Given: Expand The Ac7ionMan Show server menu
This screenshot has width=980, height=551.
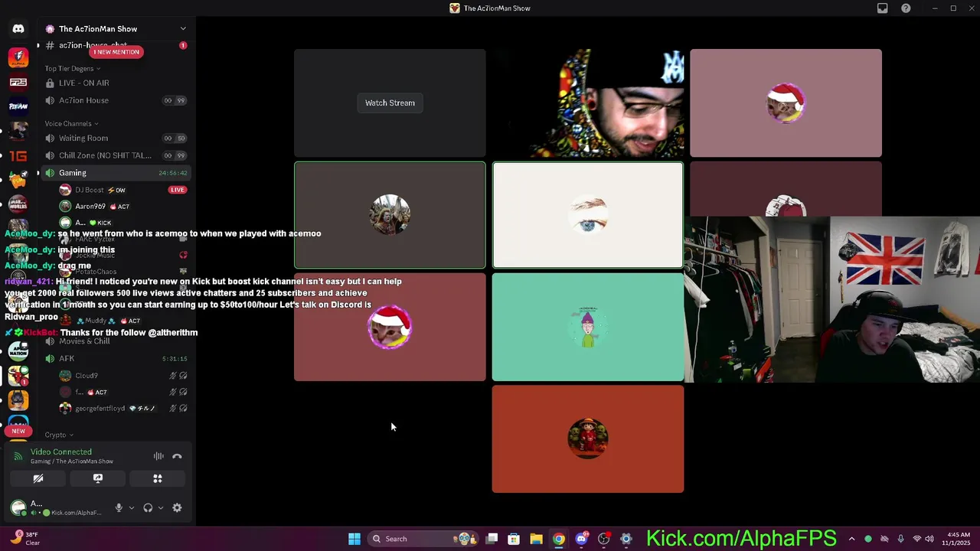Looking at the screenshot, I should click(x=116, y=28).
